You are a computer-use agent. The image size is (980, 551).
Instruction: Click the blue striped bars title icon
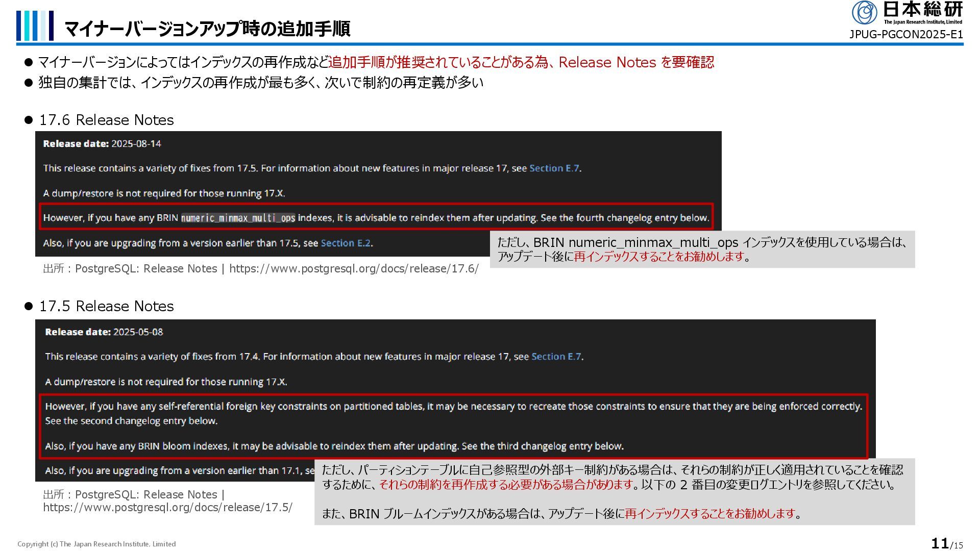[35, 26]
